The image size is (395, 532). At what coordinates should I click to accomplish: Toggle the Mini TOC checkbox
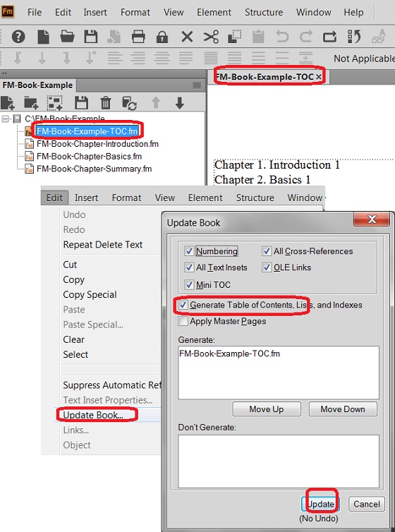click(x=189, y=284)
